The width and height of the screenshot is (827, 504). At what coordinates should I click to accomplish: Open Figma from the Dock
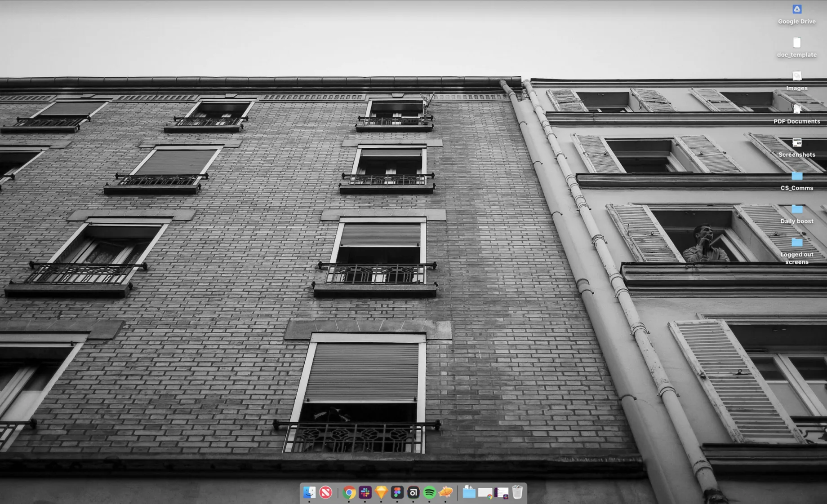(397, 492)
